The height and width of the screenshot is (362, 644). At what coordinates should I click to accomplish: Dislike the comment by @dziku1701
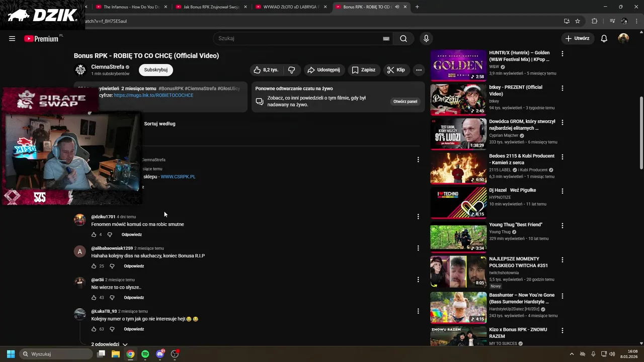click(110, 235)
